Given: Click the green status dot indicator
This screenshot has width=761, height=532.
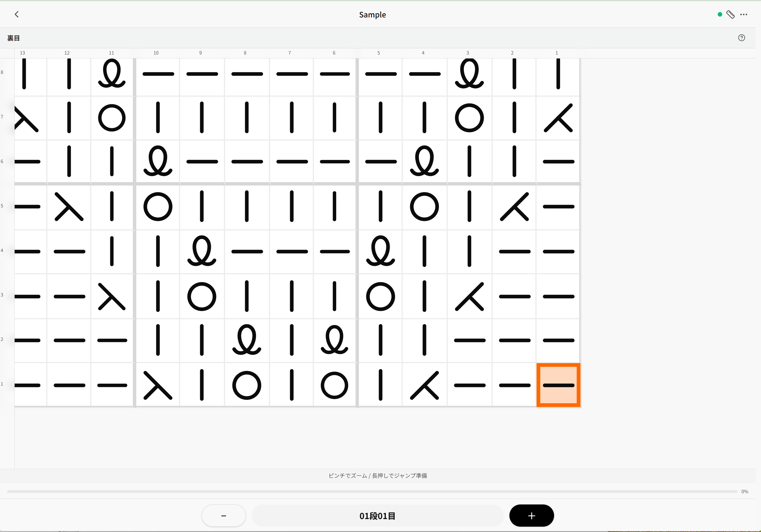Looking at the screenshot, I should [x=720, y=14].
